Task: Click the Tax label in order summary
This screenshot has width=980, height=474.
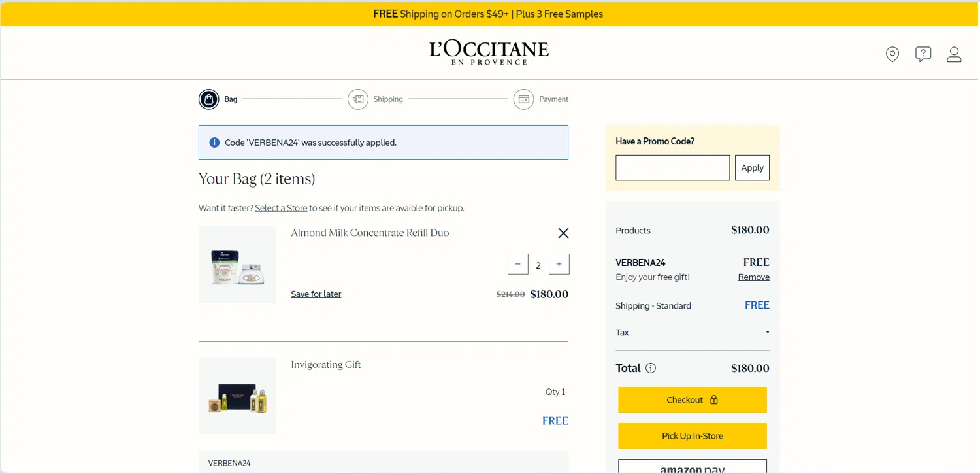Action: [x=622, y=333]
